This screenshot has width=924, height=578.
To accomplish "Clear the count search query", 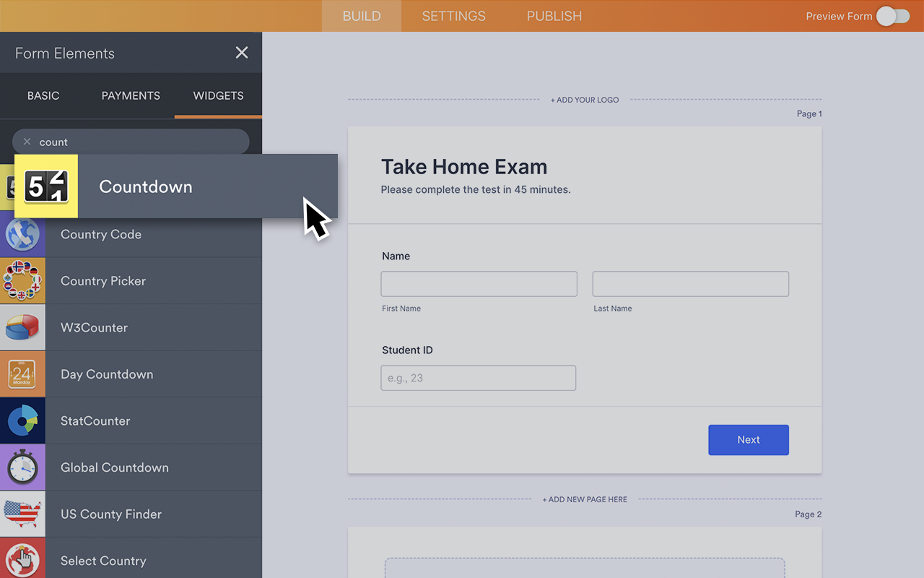I will [x=27, y=142].
